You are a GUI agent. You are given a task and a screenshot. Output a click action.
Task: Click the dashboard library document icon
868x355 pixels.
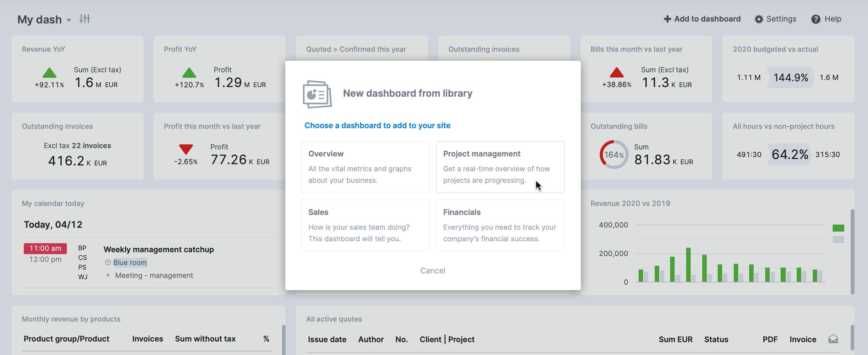coord(317,94)
